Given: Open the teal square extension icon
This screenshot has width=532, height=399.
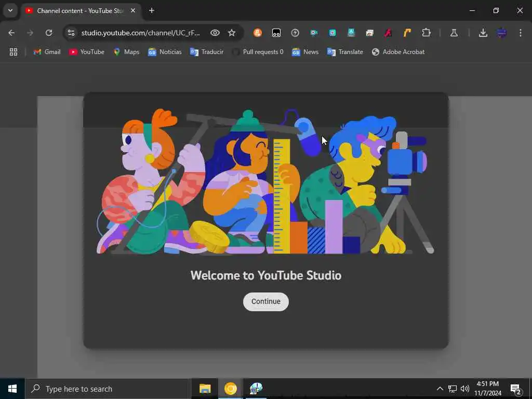Looking at the screenshot, I should pos(332,33).
